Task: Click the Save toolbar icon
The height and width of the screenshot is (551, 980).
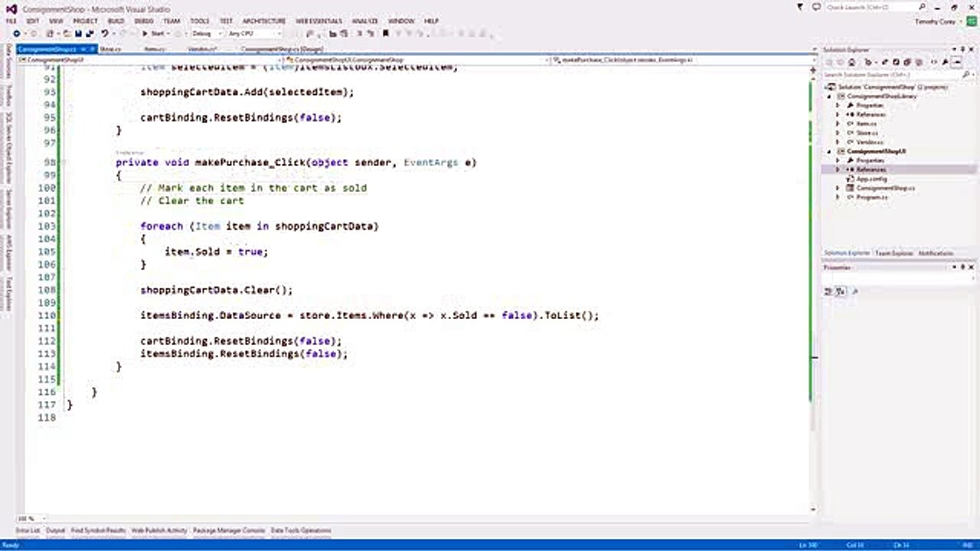Action: click(78, 34)
